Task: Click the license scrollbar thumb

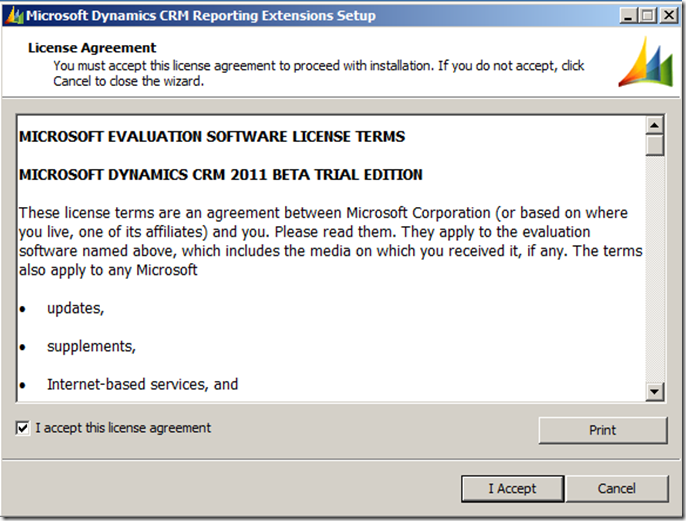Action: 655,146
